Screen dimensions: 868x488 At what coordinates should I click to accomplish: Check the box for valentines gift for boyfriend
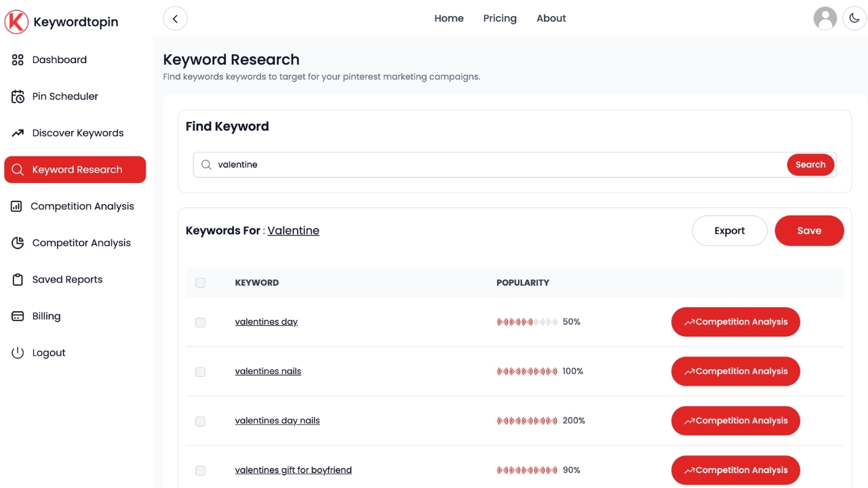(x=200, y=471)
